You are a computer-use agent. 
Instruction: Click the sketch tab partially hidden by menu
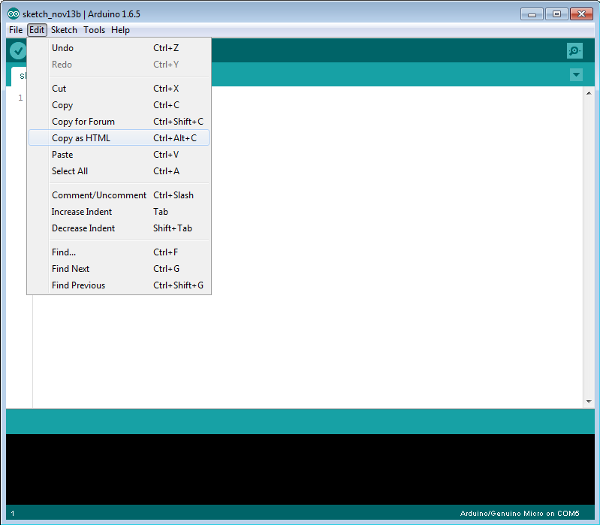pyautogui.click(x=19, y=76)
